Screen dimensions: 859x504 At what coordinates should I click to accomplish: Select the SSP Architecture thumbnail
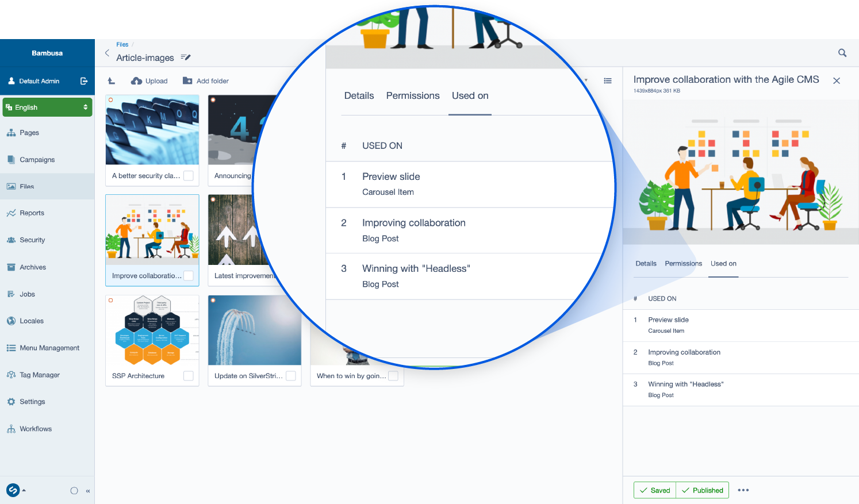152,330
